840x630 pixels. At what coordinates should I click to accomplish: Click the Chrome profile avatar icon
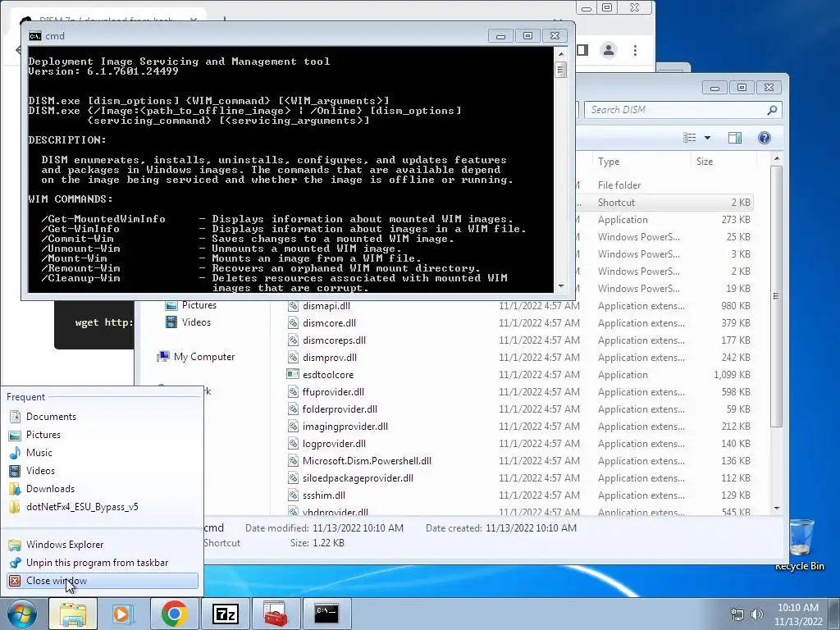[609, 50]
